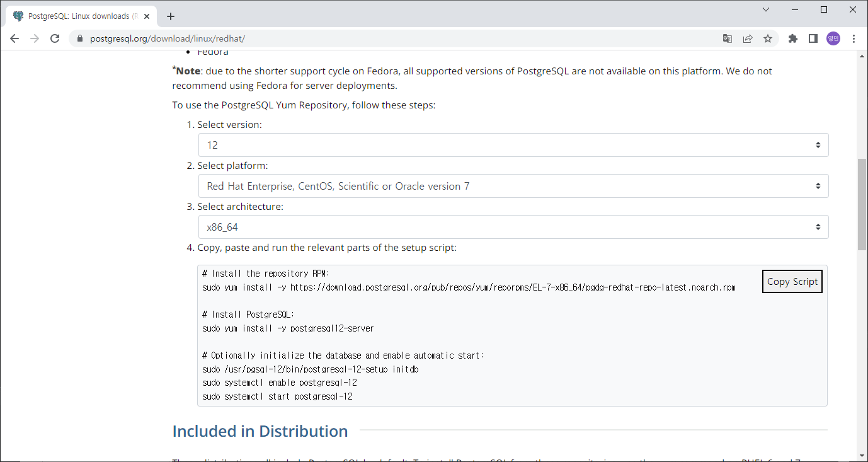Click the '# Install PostgreSQL:' comment line
Image resolution: width=868 pixels, height=462 pixels.
(248, 315)
